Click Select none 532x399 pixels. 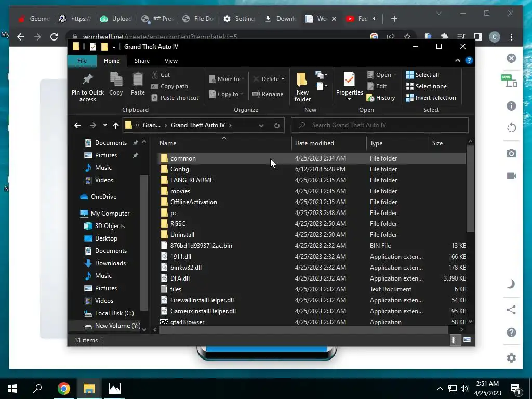(x=426, y=86)
